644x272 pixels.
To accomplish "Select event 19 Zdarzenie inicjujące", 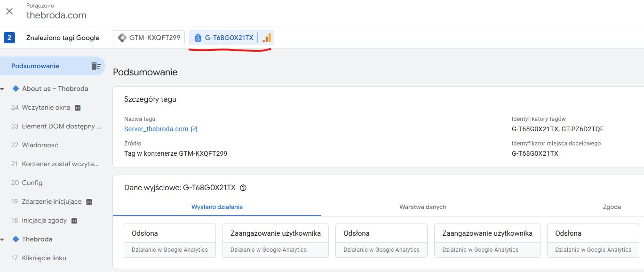I will pos(52,201).
